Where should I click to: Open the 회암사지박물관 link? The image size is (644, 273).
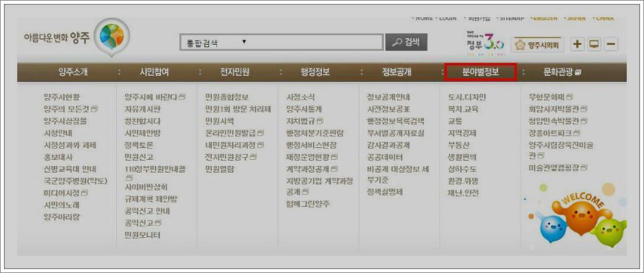pos(554,109)
